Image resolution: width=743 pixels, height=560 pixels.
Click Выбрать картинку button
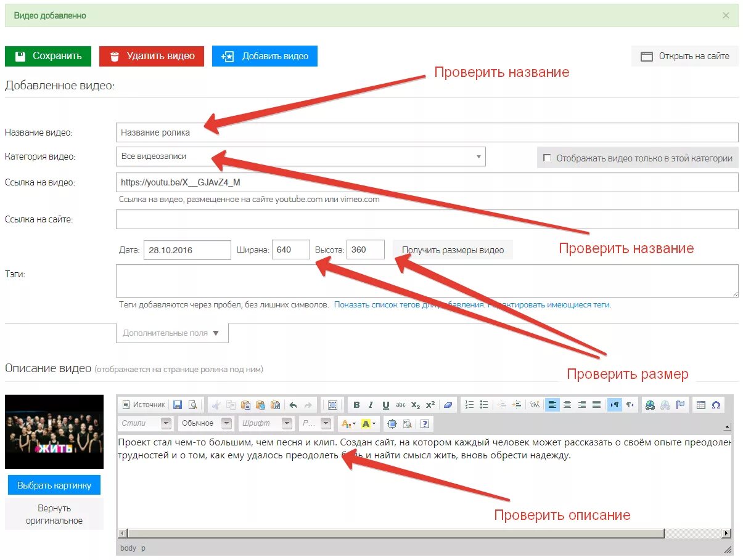54,485
